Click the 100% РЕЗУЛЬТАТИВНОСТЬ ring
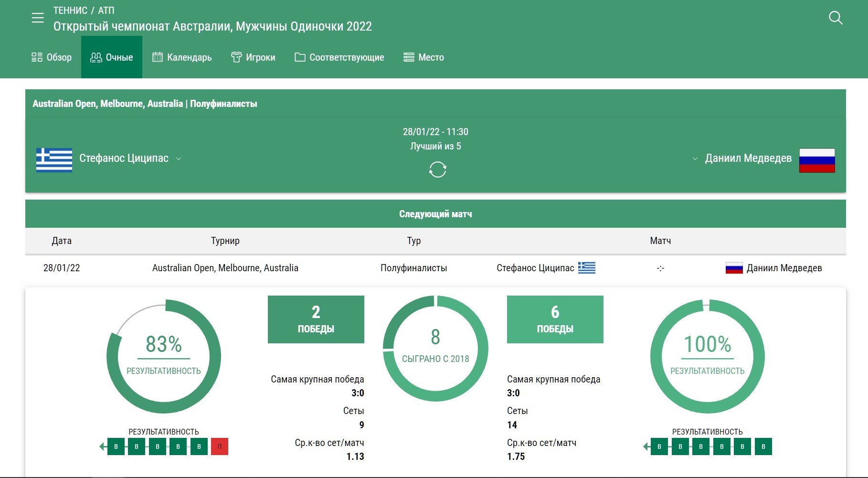 pyautogui.click(x=708, y=356)
